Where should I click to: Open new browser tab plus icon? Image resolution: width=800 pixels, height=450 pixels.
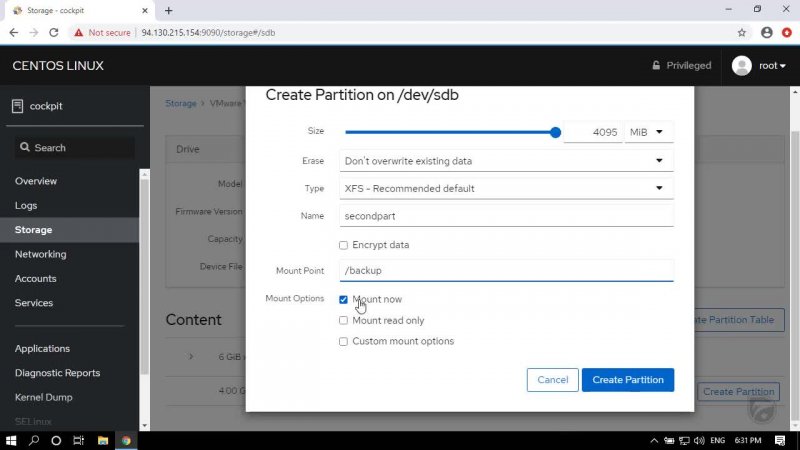168,10
